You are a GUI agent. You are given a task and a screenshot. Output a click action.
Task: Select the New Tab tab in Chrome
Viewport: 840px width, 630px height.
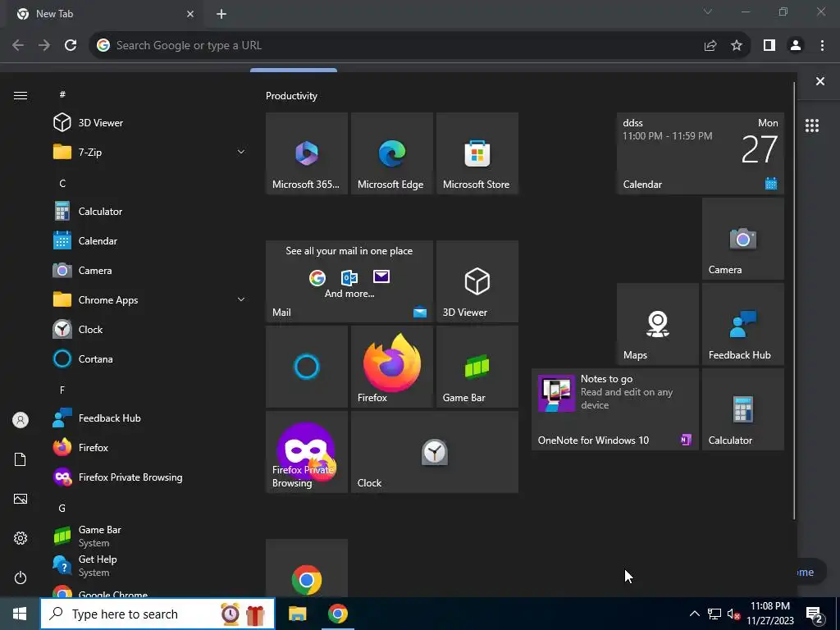[x=103, y=14]
